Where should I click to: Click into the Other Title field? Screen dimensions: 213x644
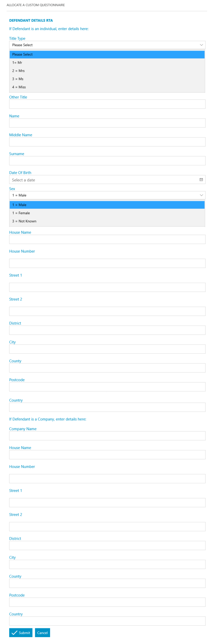[x=107, y=104]
